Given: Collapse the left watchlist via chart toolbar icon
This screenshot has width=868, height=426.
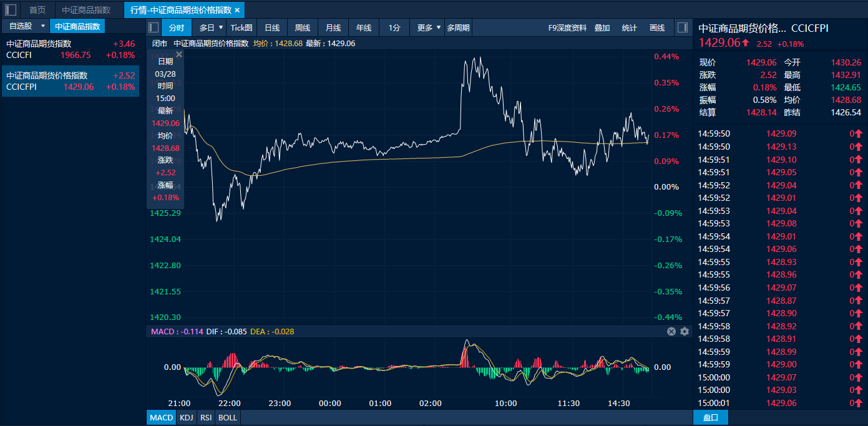Looking at the screenshot, I should (154, 27).
